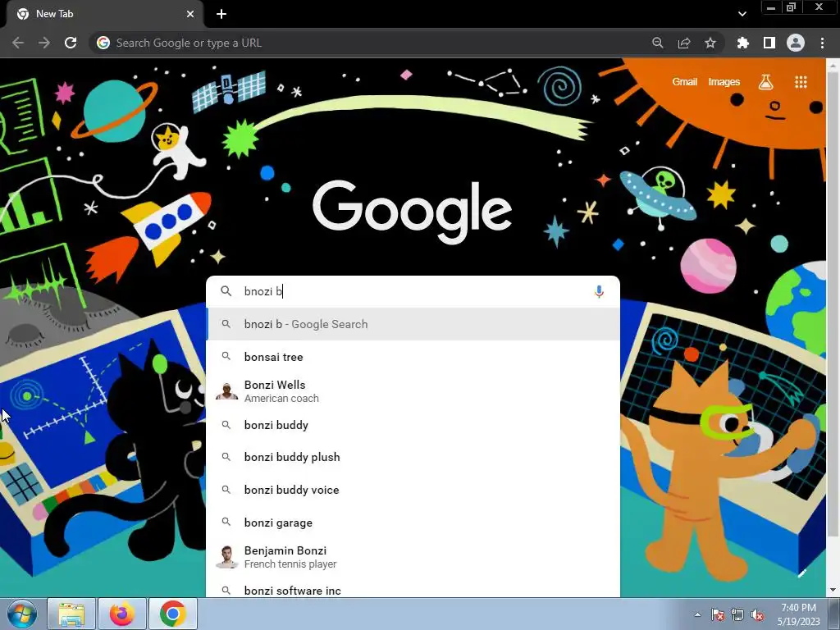
Task: Close the New Tab tab
Action: tap(190, 14)
